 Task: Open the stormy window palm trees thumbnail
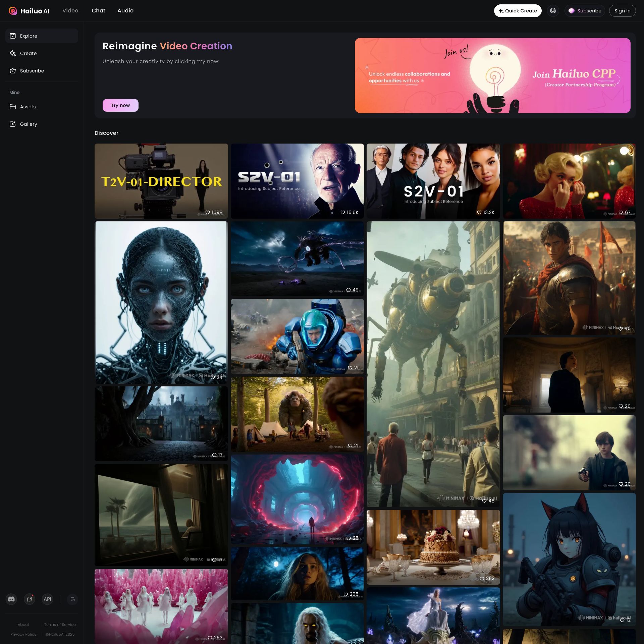(161, 515)
